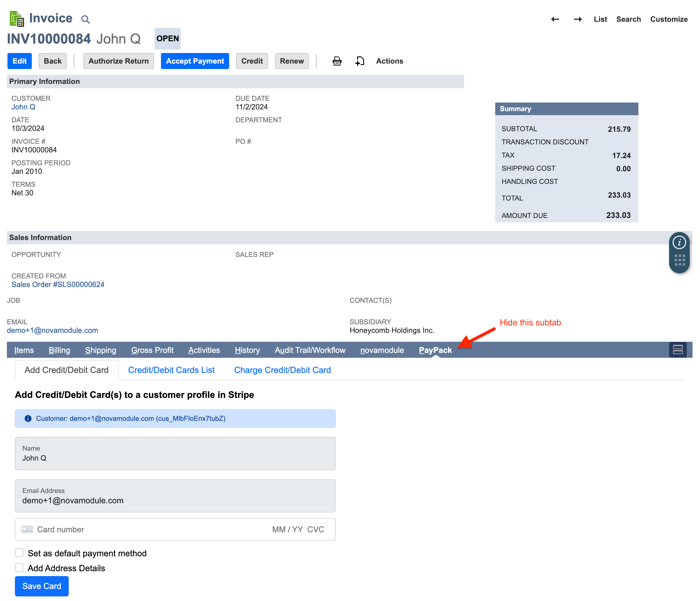Open the Actions dropdown

[390, 61]
